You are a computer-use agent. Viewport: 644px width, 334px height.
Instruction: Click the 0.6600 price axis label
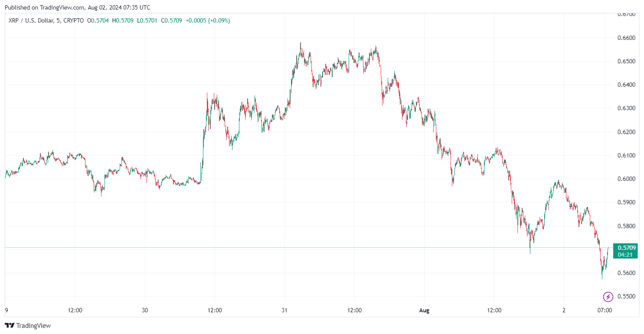626,38
